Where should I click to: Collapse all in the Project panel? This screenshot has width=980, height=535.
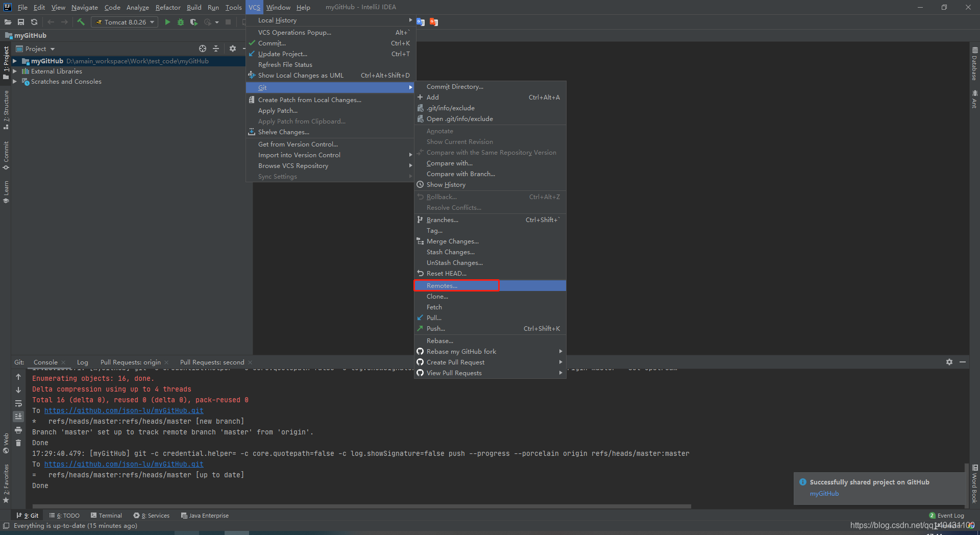point(216,48)
